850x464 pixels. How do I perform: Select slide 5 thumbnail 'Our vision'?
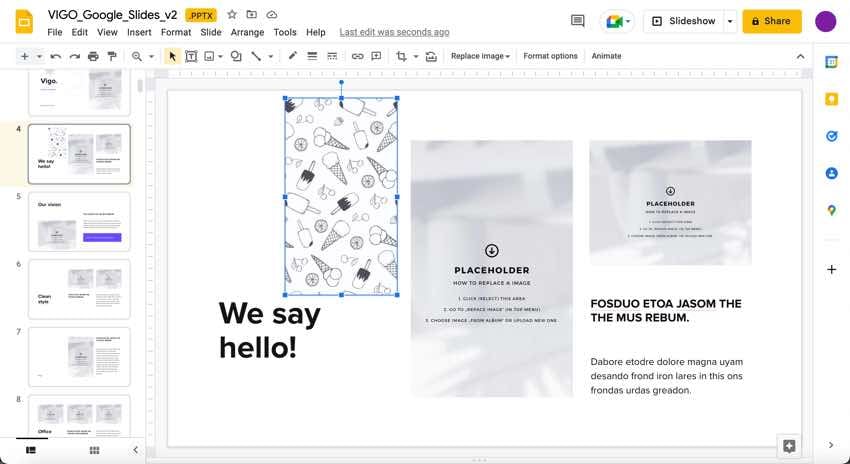coord(79,221)
